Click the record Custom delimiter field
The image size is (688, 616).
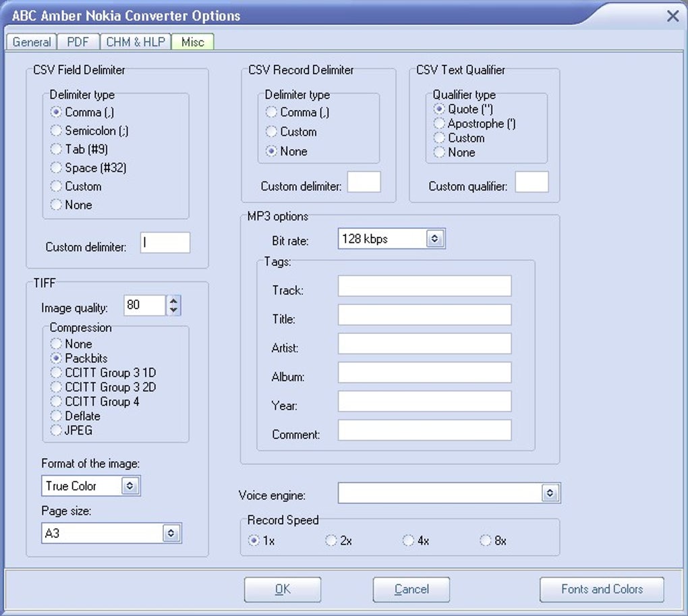[364, 181]
